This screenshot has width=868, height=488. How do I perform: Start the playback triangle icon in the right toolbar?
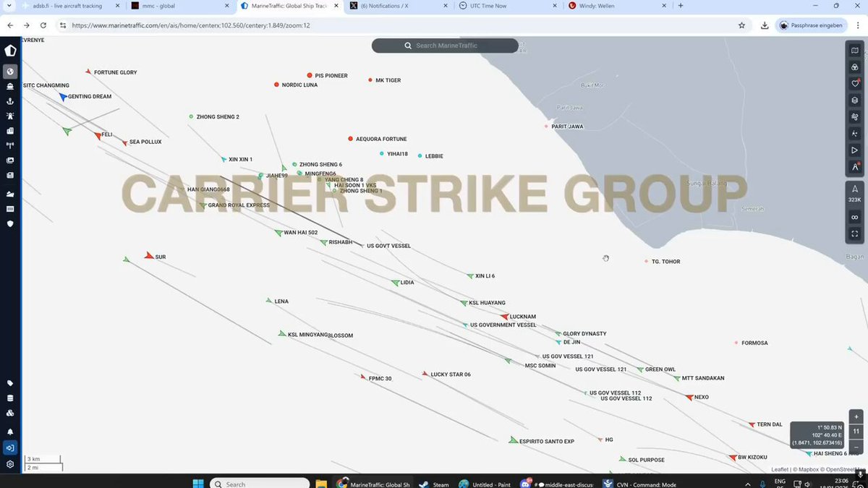point(854,150)
